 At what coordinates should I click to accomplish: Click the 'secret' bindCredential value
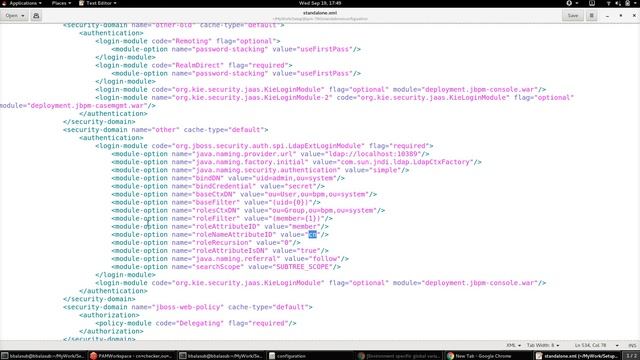(x=301, y=186)
